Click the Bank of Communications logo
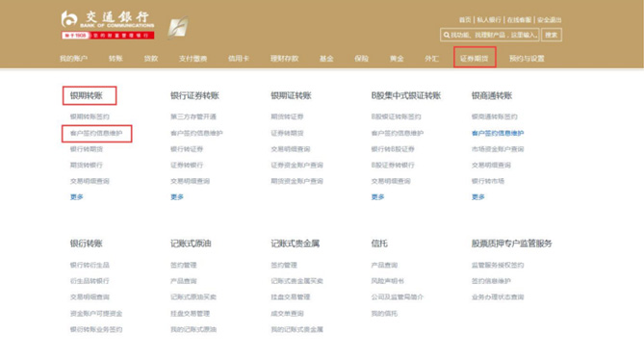Viewport: 644px width, 360px height. (x=108, y=25)
